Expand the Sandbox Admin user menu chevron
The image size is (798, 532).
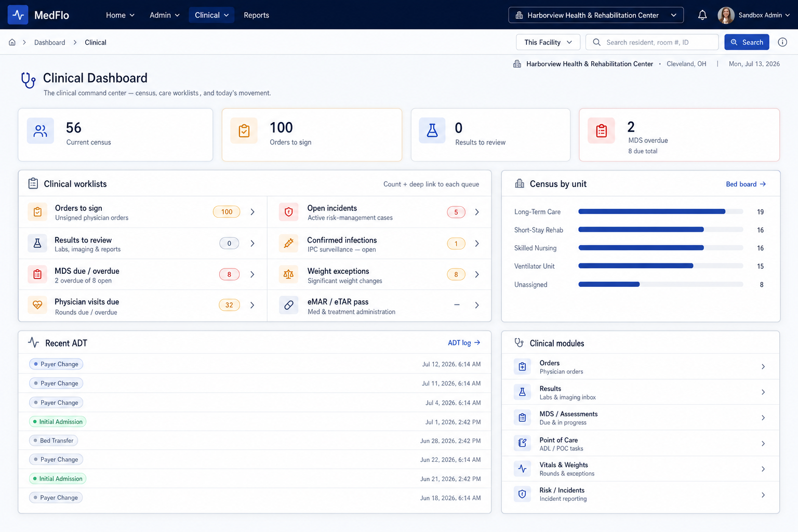(x=788, y=15)
